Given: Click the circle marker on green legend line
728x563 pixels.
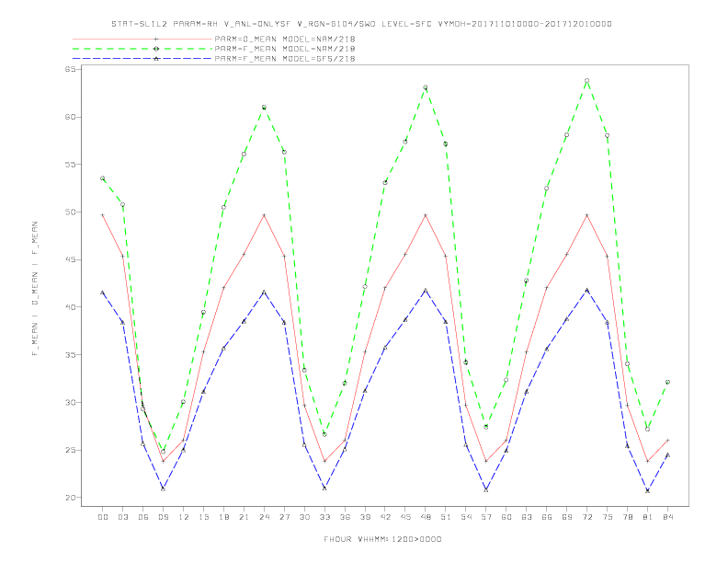Looking at the screenshot, I should point(156,49).
